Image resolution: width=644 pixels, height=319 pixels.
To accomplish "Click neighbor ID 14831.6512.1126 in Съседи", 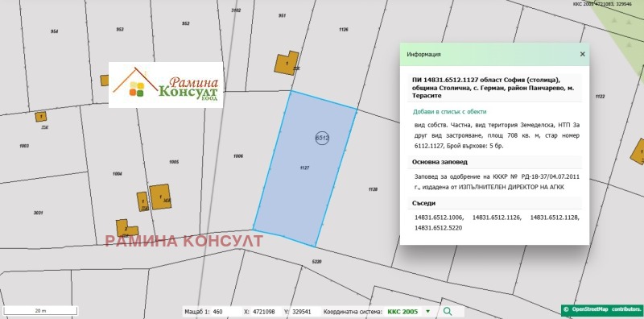I will [x=497, y=217].
